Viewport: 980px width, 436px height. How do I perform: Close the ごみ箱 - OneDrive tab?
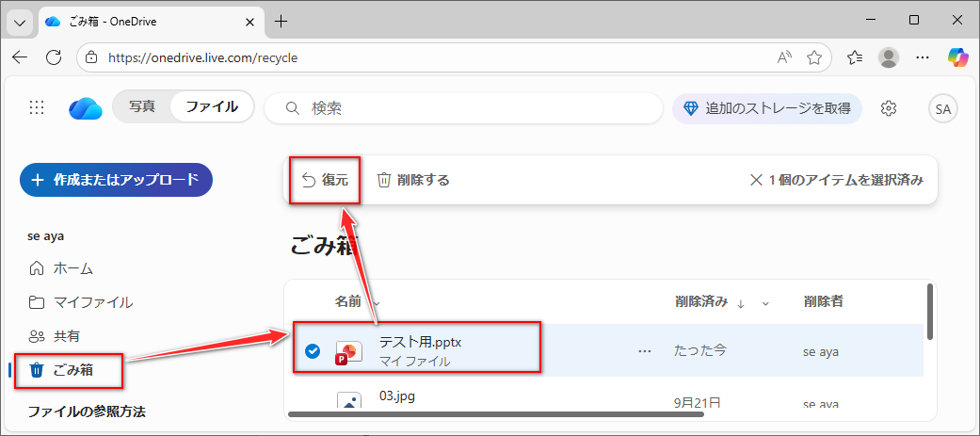point(249,22)
